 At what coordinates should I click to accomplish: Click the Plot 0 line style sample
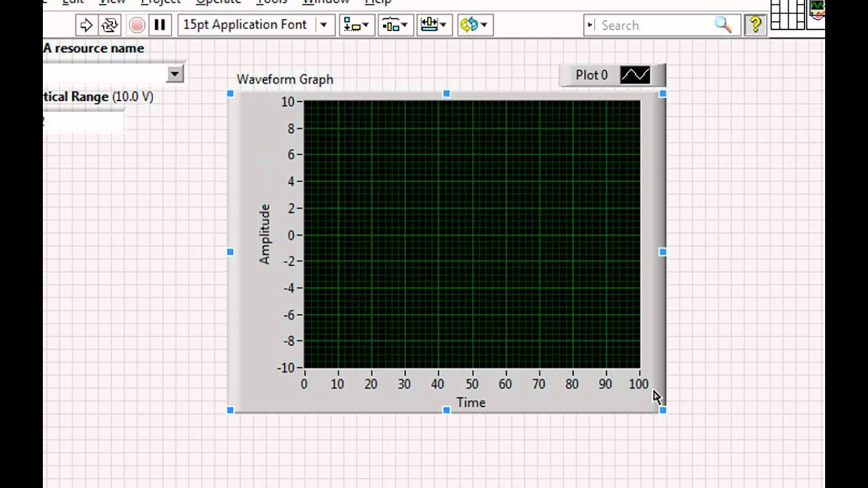[x=635, y=75]
